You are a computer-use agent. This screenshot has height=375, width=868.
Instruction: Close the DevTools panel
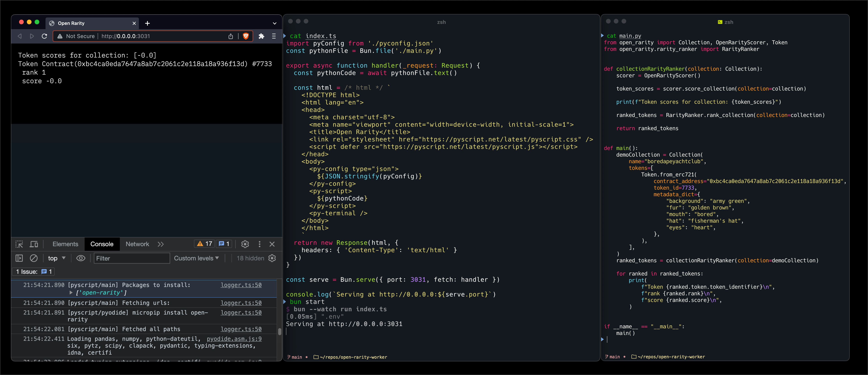click(272, 244)
